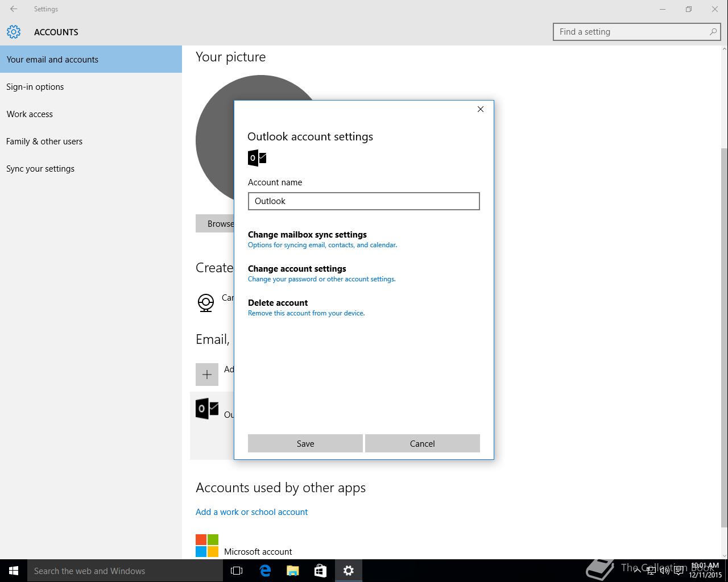Click Search the web and Windows box
The width and height of the screenshot is (728, 582).
[125, 571]
